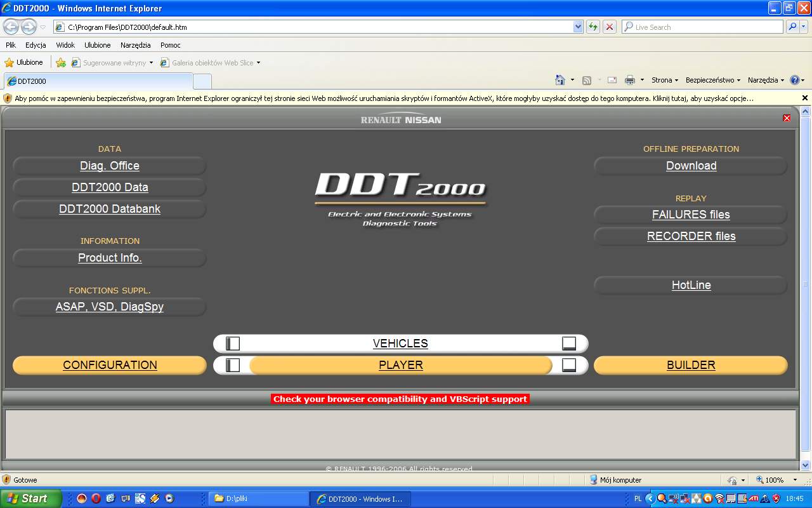Open DDT2000 Databank
The width and height of the screenshot is (812, 508).
[110, 209]
